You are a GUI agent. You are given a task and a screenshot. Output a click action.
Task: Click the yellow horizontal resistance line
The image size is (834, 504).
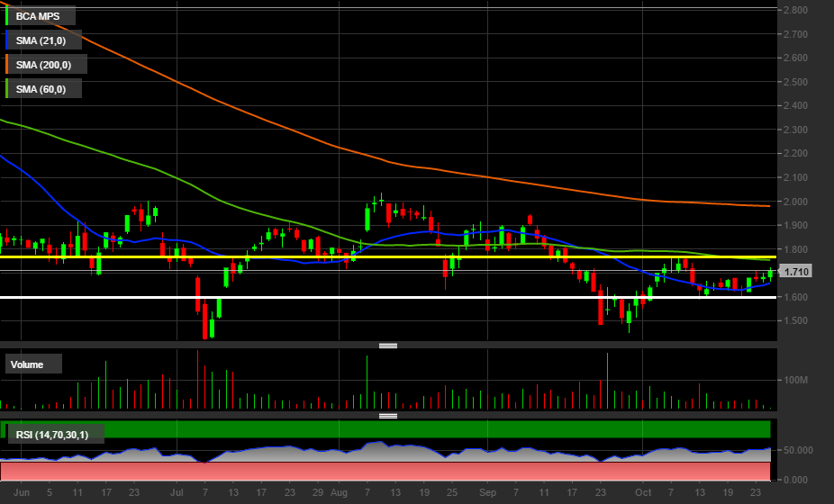pyautogui.click(x=388, y=256)
